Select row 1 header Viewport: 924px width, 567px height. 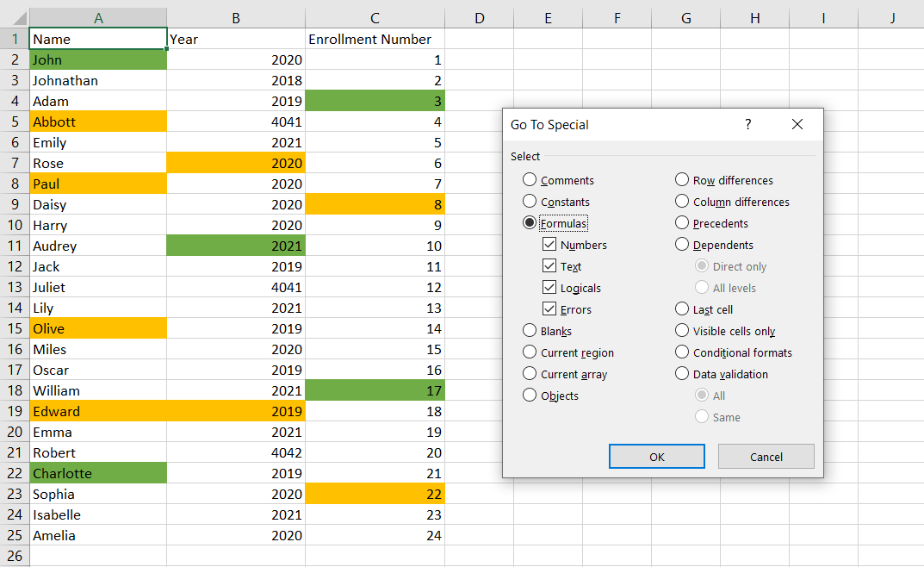coord(14,39)
